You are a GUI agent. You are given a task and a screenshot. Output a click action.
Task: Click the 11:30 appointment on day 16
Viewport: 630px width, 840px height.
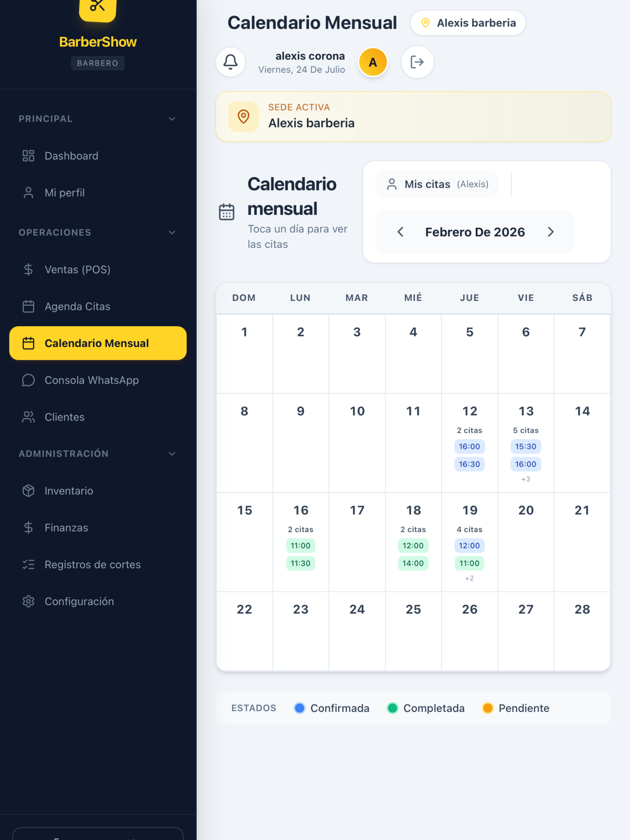(x=300, y=563)
